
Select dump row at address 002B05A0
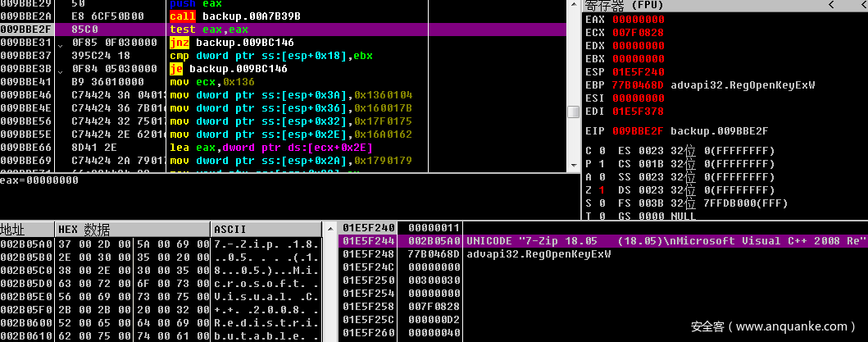coord(161,244)
